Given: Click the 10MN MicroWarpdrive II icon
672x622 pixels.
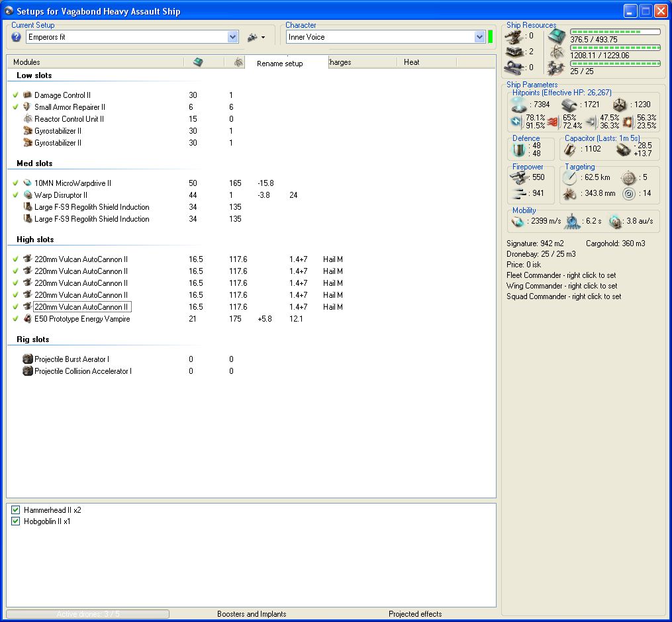Looking at the screenshot, I should coord(27,183).
